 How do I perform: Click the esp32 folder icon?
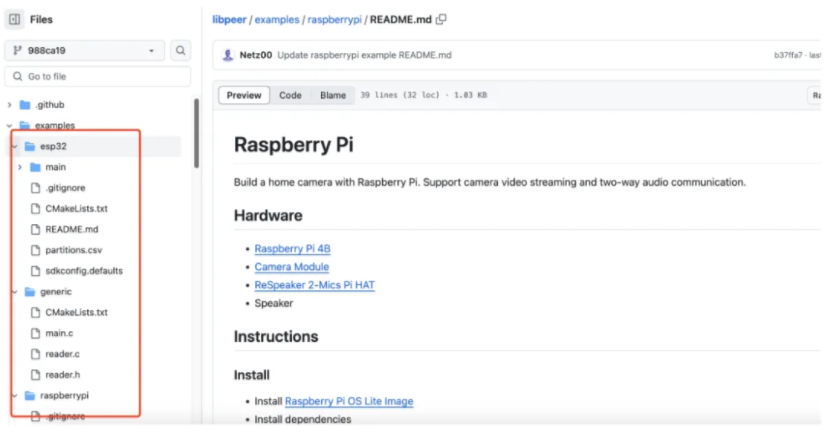[x=30, y=146]
